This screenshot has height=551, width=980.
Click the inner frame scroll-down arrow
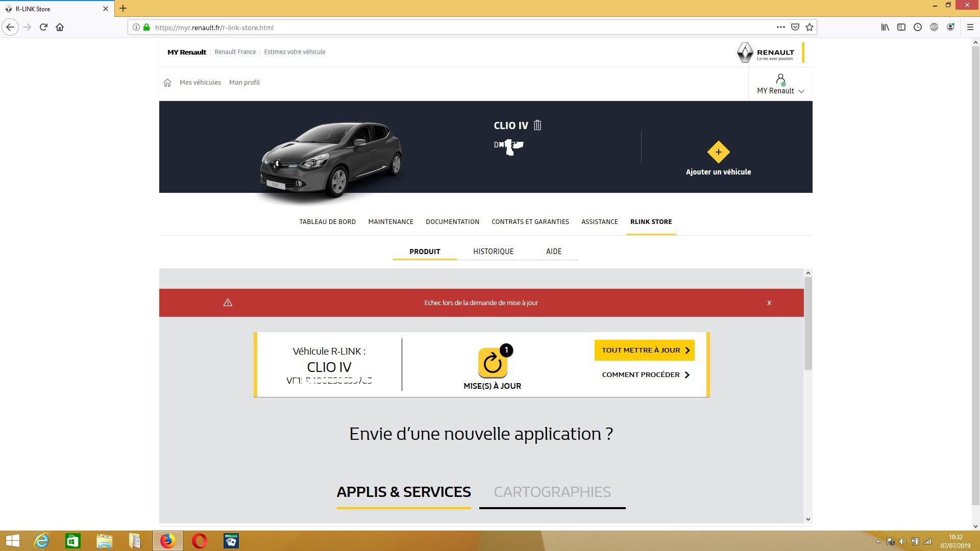coord(808,519)
